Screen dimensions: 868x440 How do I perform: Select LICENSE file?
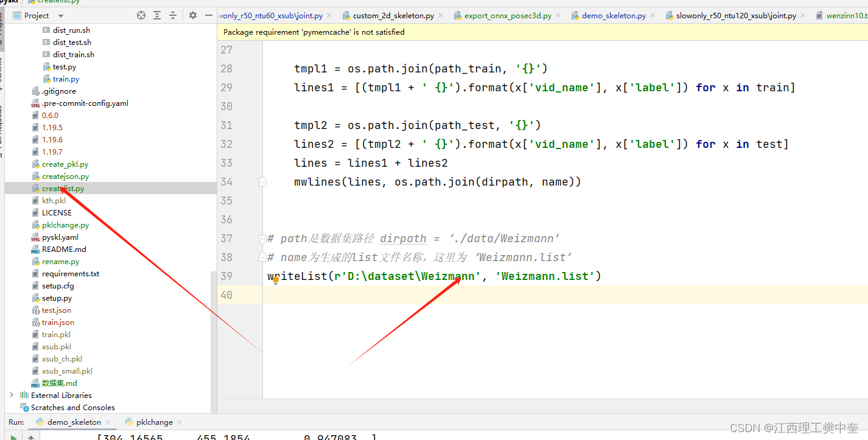tap(57, 213)
